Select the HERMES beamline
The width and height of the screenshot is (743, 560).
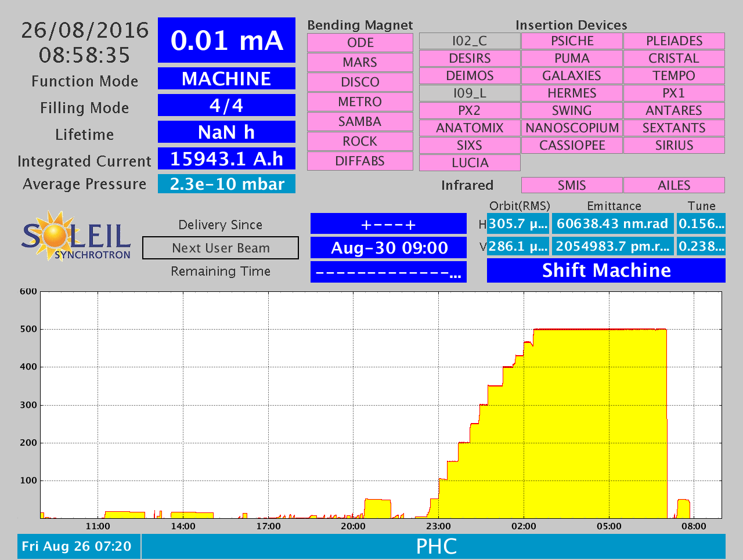tap(572, 93)
